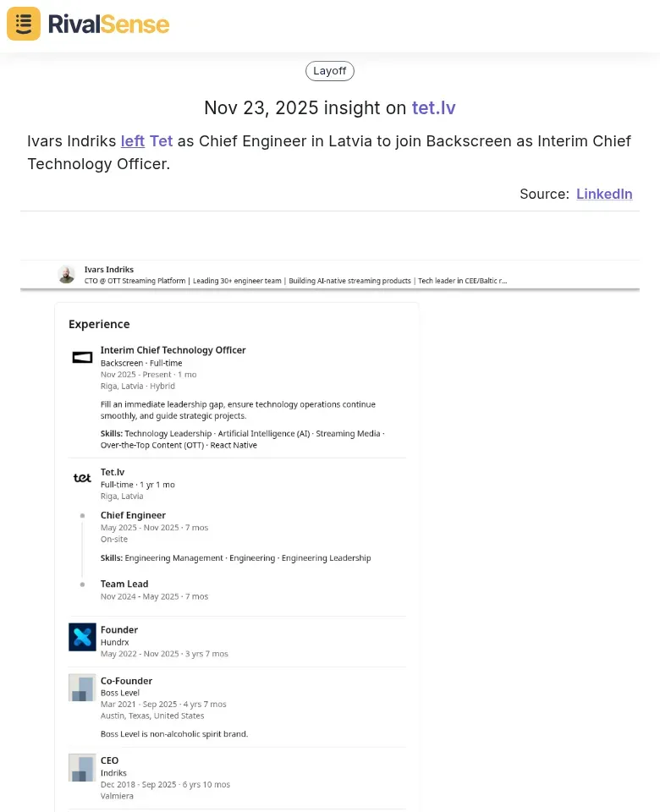This screenshot has height=812, width=660.
Task: Click the RivalSense brand name text
Action: pos(108,25)
